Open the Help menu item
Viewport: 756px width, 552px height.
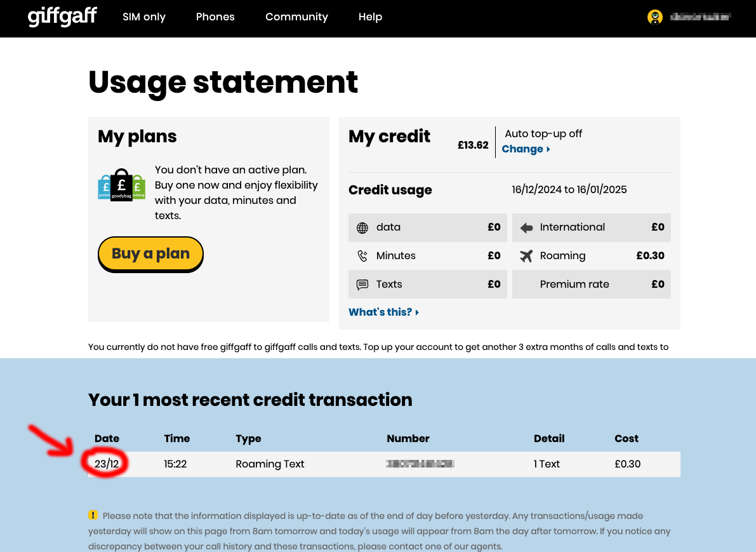coord(370,17)
